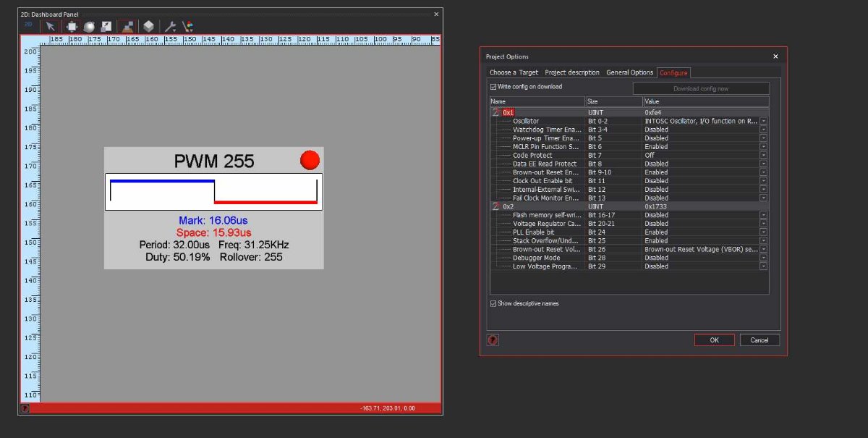Open Stack Overflow/Underflow dropdown
Image resolution: width=868 pixels, height=438 pixels.
pos(763,240)
